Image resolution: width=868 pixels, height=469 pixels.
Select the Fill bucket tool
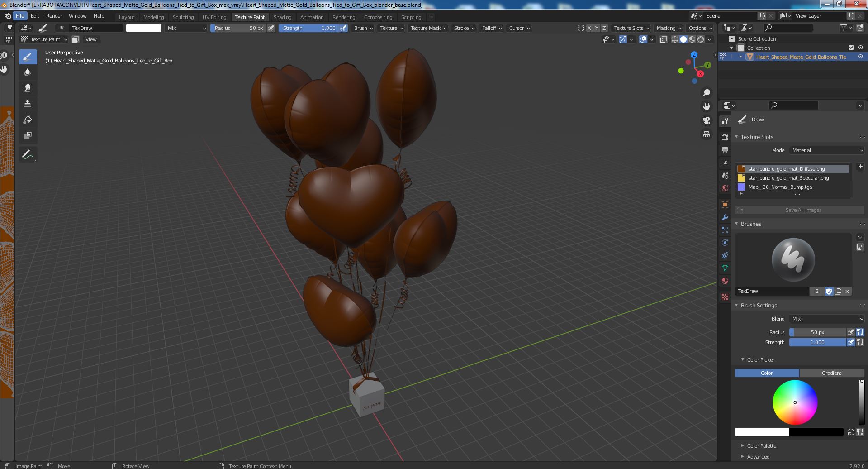point(28,120)
